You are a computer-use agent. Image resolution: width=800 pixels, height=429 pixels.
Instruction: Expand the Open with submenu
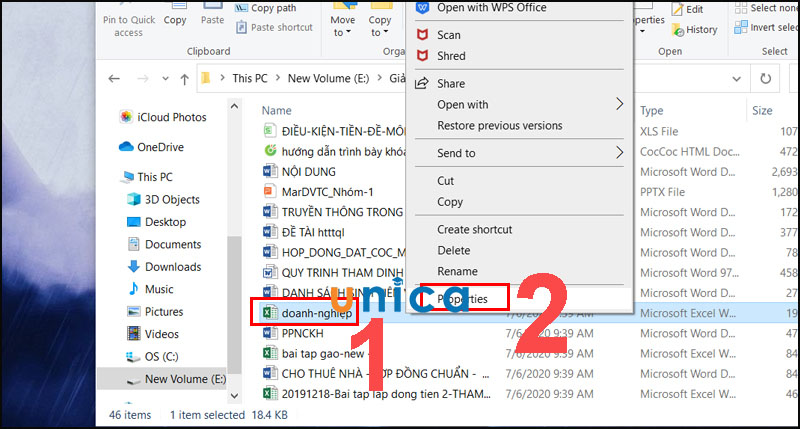coord(462,104)
